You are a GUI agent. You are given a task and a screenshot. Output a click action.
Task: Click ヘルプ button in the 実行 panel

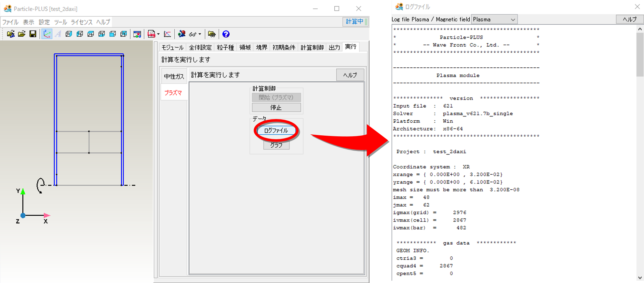tap(350, 75)
